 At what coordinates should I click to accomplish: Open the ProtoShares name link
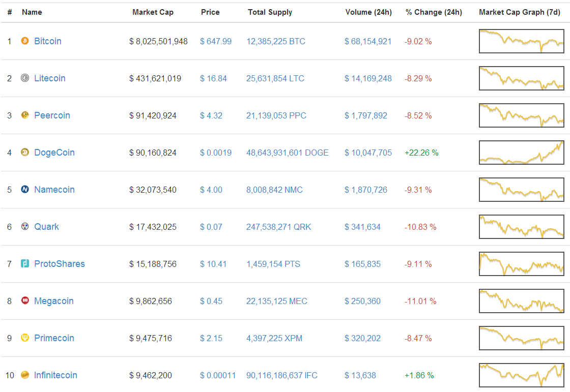[x=60, y=264]
